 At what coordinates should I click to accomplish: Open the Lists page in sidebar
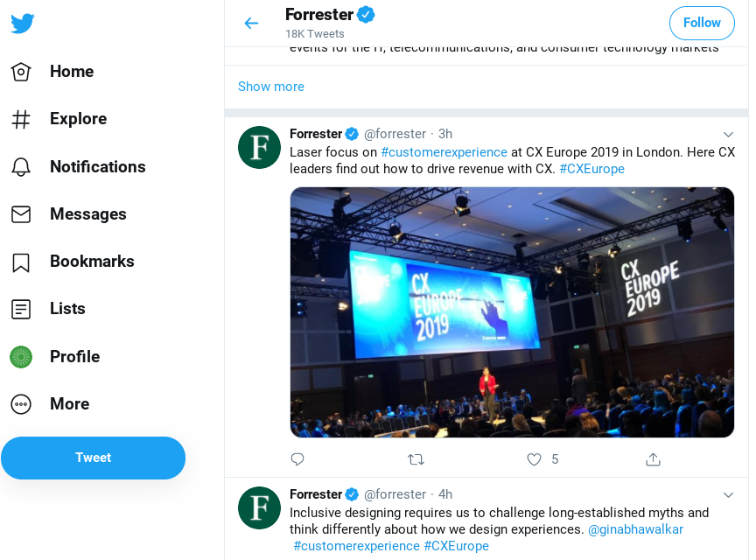(x=67, y=309)
